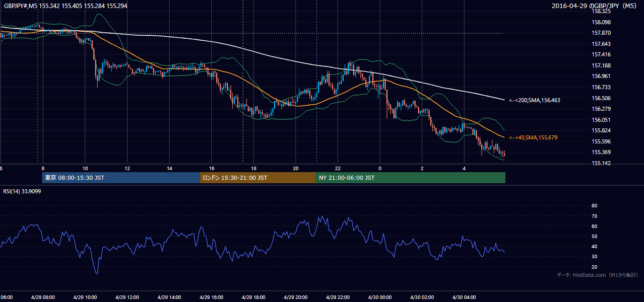Click the 4/29 10:00 time axis label
This screenshot has height=302, width=644.
point(85,297)
